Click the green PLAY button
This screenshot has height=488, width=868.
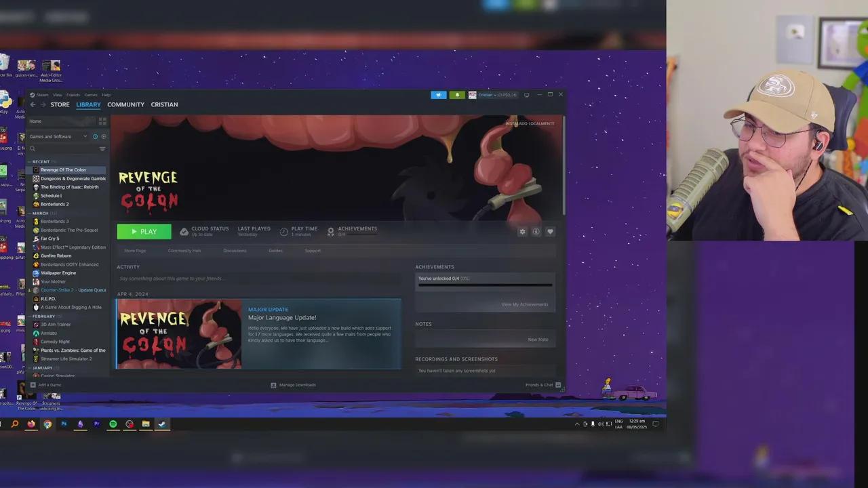point(144,232)
